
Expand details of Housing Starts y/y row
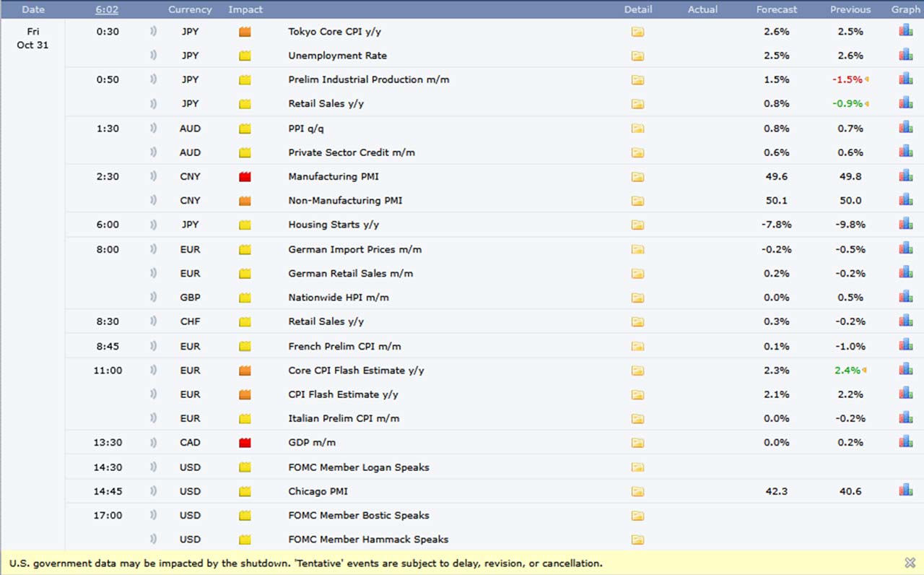click(x=637, y=225)
